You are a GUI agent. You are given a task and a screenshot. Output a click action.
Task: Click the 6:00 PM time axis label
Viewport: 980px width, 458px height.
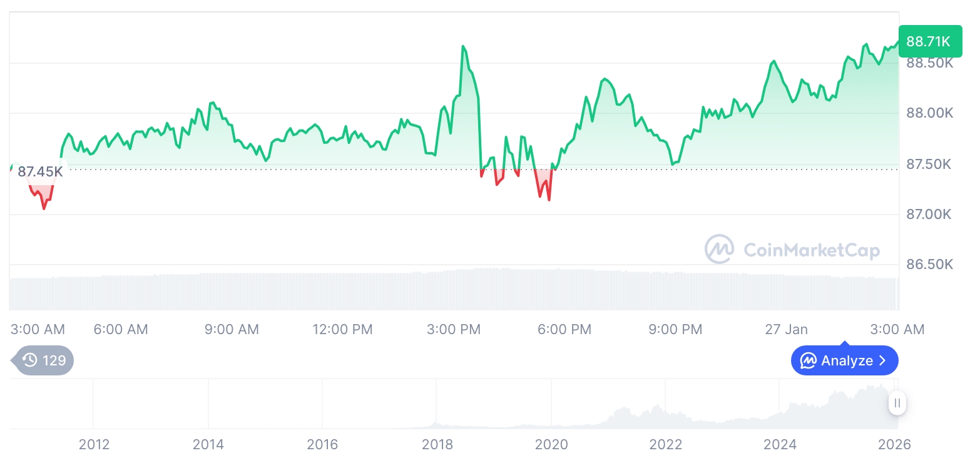pos(564,329)
